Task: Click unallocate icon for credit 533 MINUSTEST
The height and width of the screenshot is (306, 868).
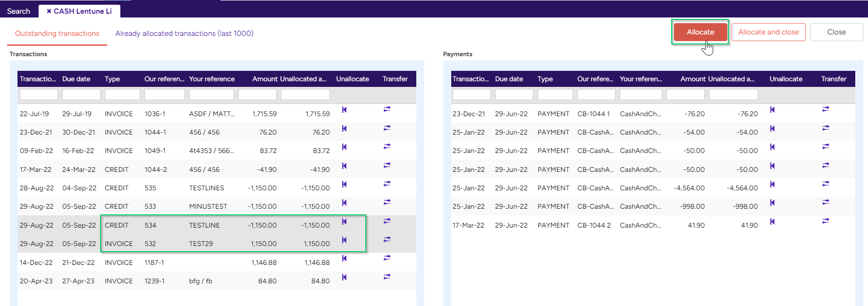Action: pyautogui.click(x=344, y=203)
